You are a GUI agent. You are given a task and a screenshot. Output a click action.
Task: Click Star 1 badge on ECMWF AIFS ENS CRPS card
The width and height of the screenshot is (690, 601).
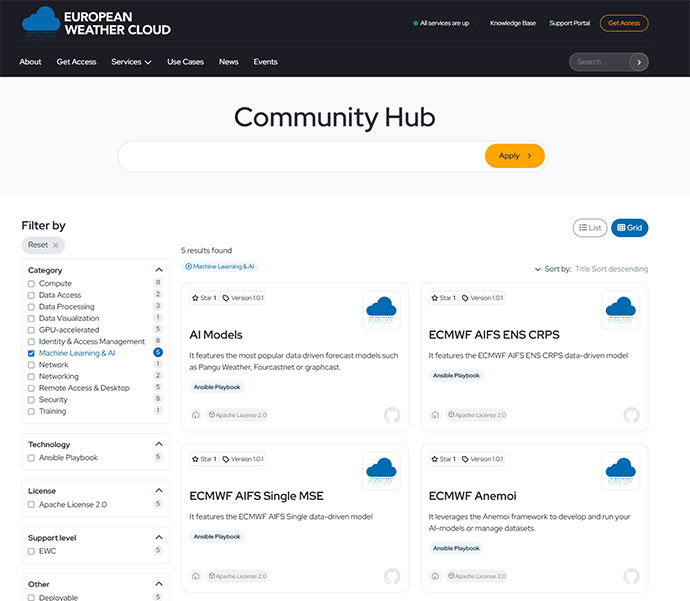444,298
